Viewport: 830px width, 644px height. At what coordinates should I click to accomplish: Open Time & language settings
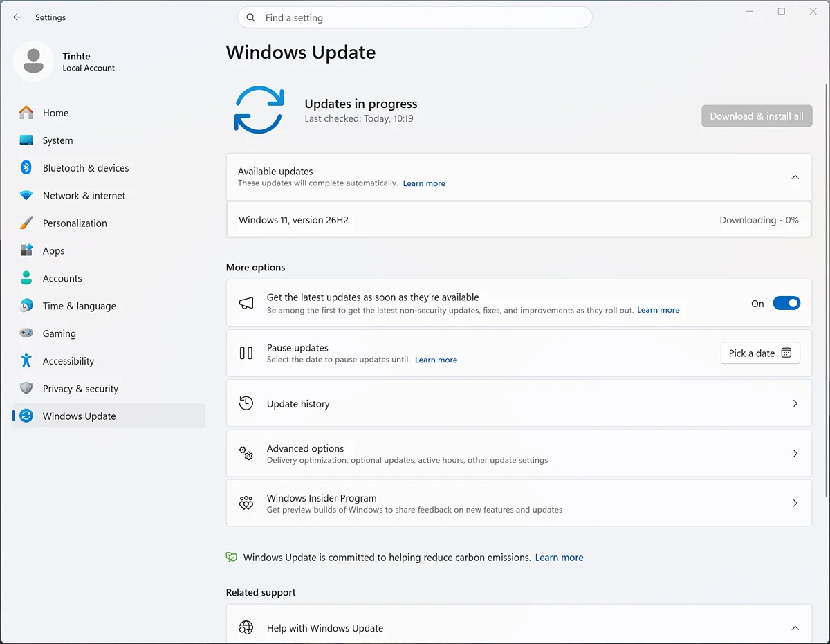click(109, 306)
